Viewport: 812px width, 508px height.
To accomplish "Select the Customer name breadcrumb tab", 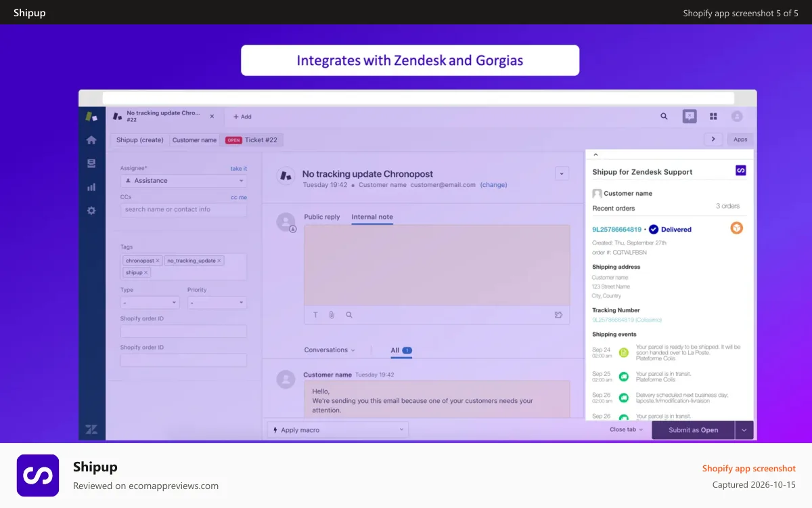I will pyautogui.click(x=195, y=140).
